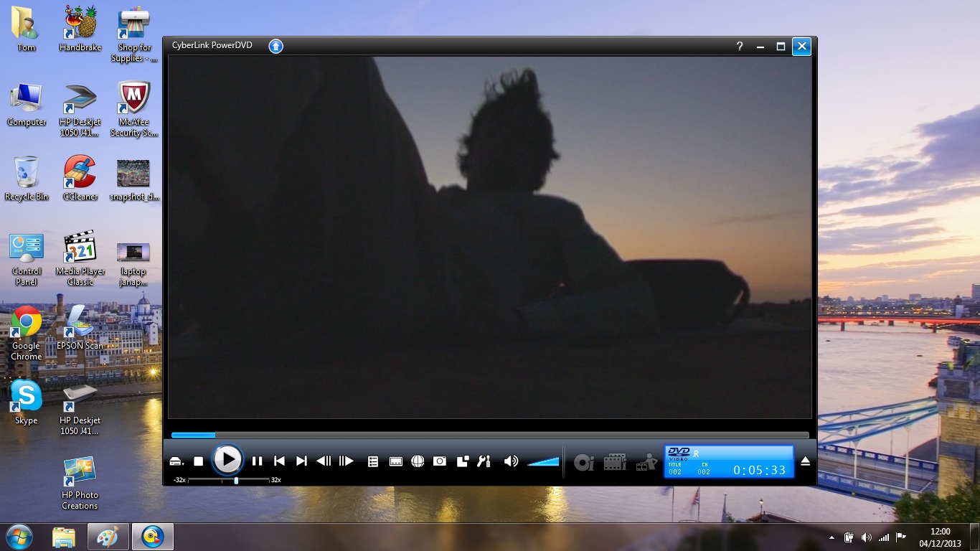Click the PowerDVD taskbar button
This screenshot has width=980, height=551.
coord(153,537)
